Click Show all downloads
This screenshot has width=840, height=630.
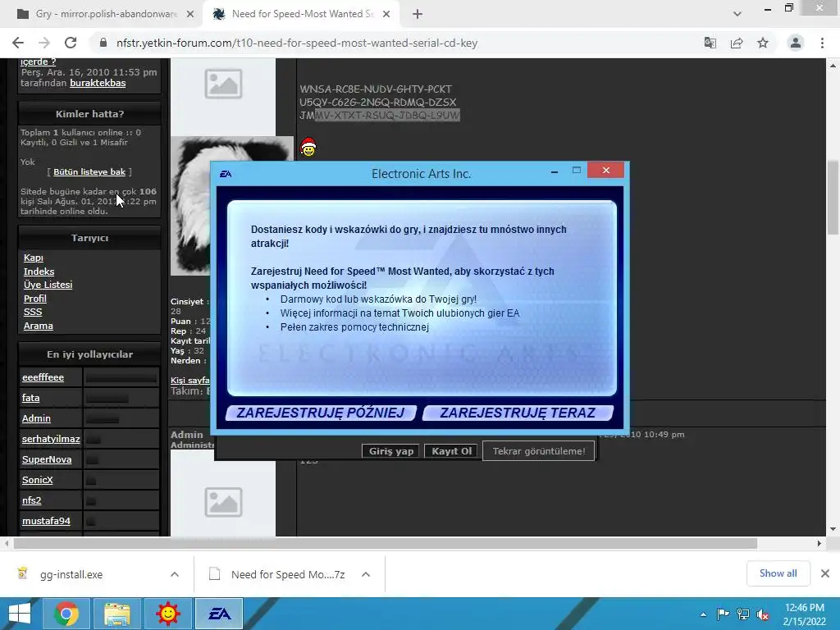pos(778,573)
